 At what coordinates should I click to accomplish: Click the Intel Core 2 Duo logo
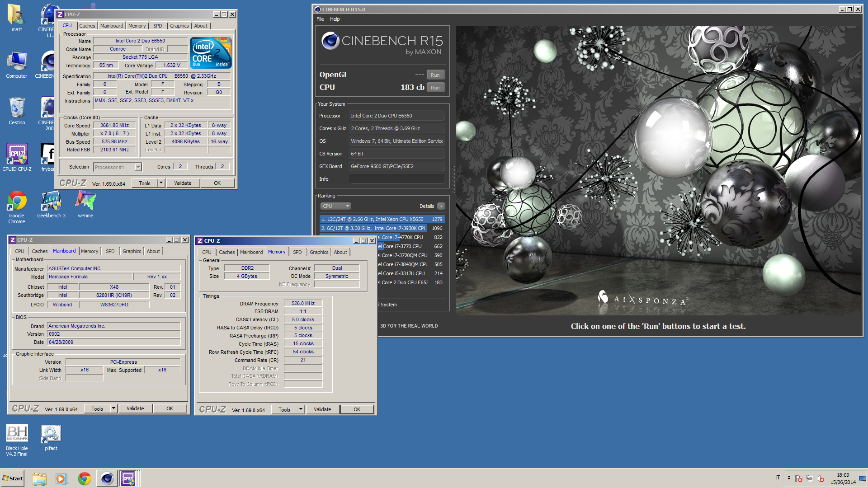[212, 52]
